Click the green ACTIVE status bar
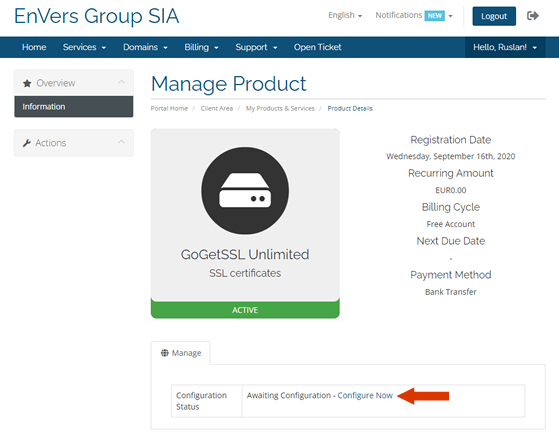559x441 pixels. (245, 310)
